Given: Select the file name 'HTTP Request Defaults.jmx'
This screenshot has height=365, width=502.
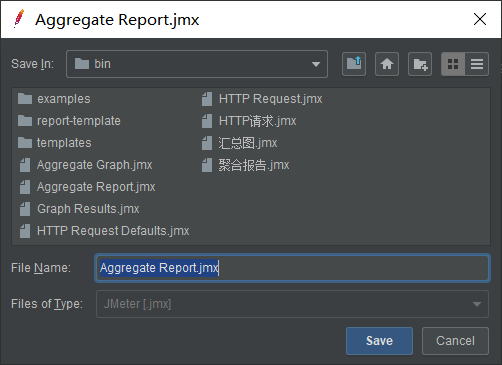Looking at the screenshot, I should [x=113, y=231].
